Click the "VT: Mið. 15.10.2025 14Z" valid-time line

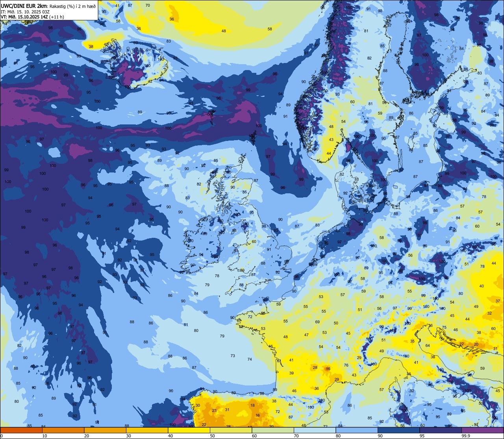pyautogui.click(x=24, y=17)
